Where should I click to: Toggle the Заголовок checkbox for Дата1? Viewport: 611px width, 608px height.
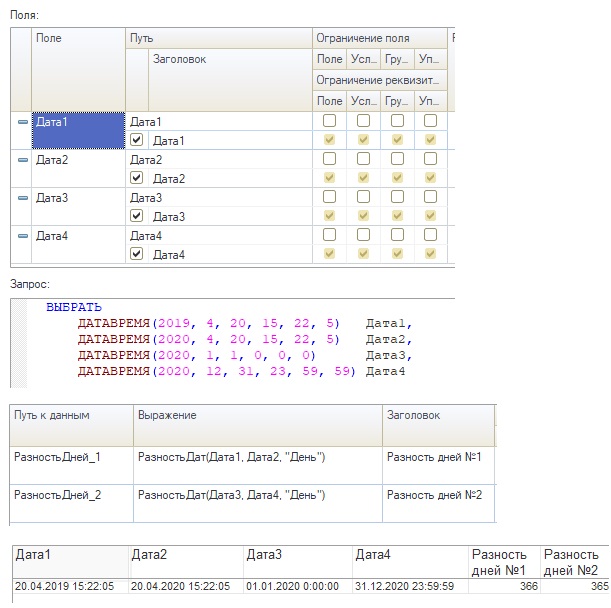(x=136, y=140)
